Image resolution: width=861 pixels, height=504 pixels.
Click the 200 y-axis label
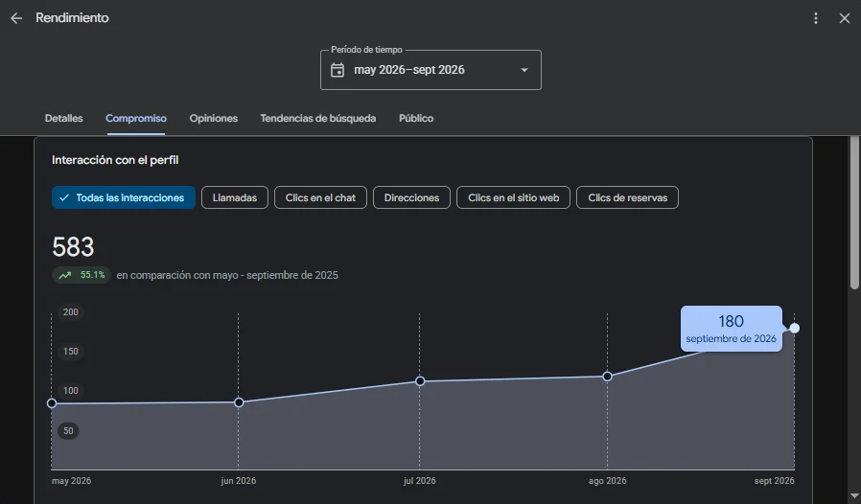tap(71, 311)
